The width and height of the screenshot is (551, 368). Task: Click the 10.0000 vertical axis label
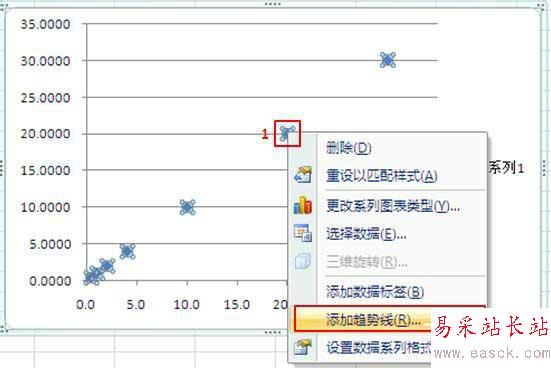pos(45,207)
